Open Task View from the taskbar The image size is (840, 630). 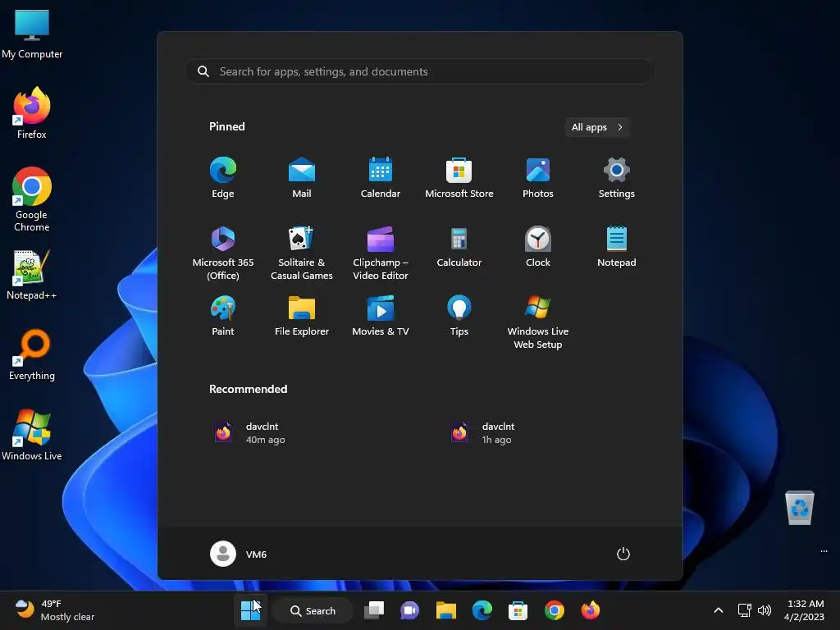click(374, 610)
